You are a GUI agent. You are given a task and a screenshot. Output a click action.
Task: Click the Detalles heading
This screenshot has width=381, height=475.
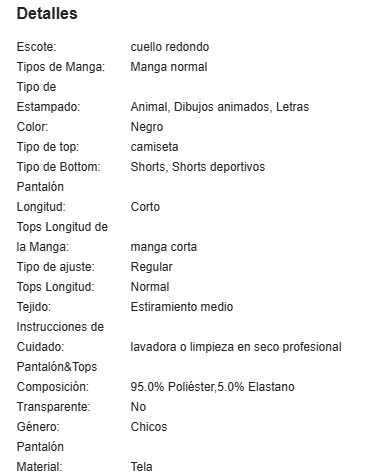click(x=47, y=14)
